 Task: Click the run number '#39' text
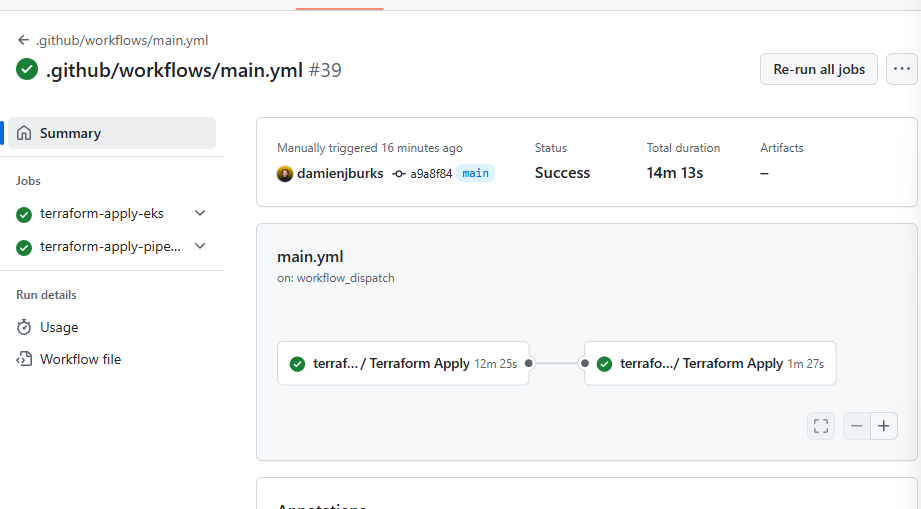pyautogui.click(x=325, y=70)
